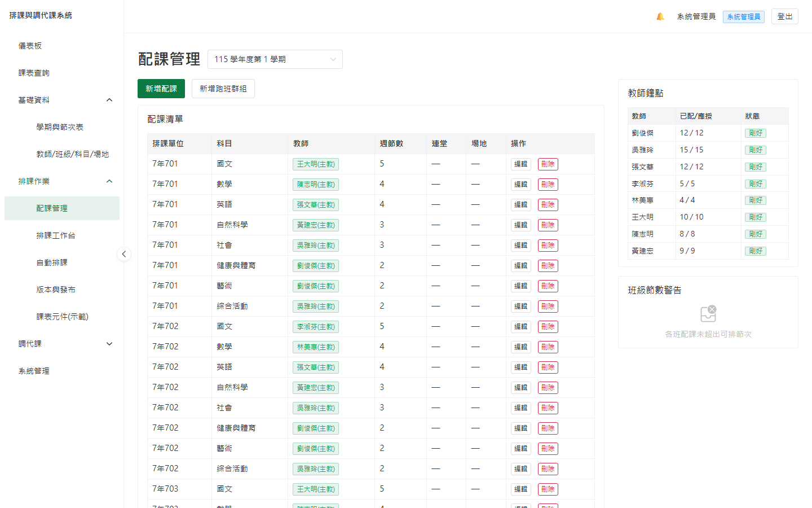
Task: Click the 剛好 status tag for 林美惠
Action: [x=756, y=200]
